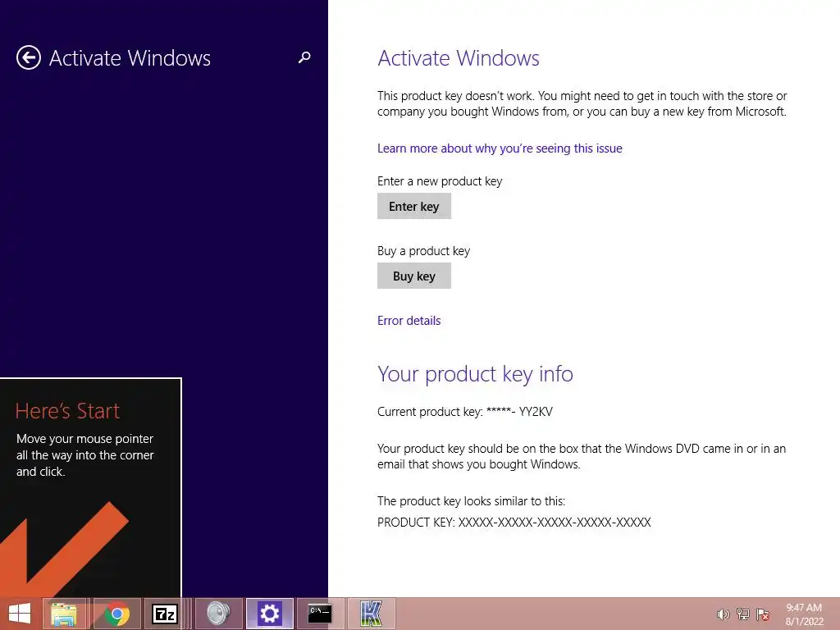Open Command Prompt from the taskbar
The width and height of the screenshot is (840, 630).
pyautogui.click(x=320, y=614)
